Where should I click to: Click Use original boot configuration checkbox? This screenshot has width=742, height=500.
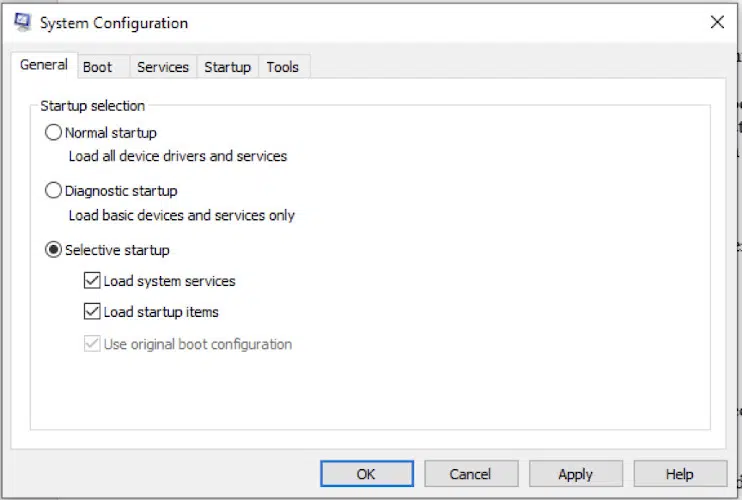coord(93,344)
